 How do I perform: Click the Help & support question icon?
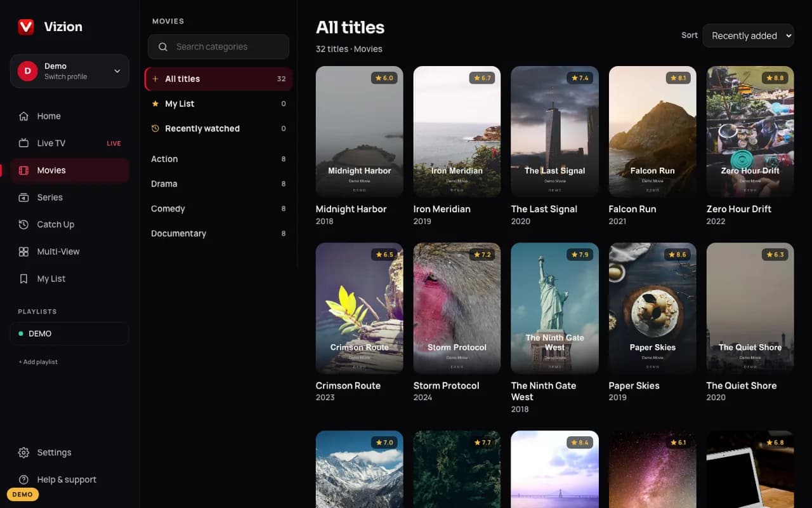[23, 479]
